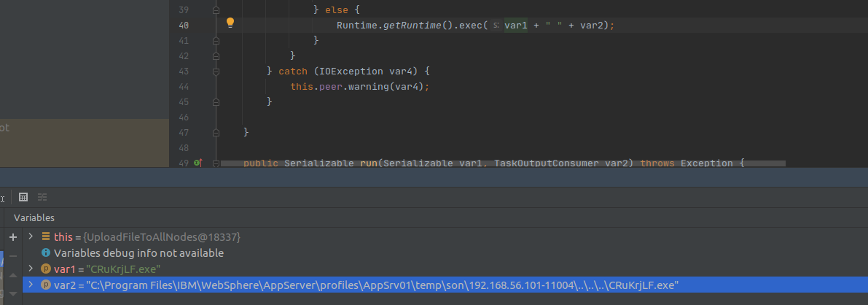Image resolution: width=868 pixels, height=305 pixels.
Task: Collapse the fold marker on line 39
Action: 216,10
